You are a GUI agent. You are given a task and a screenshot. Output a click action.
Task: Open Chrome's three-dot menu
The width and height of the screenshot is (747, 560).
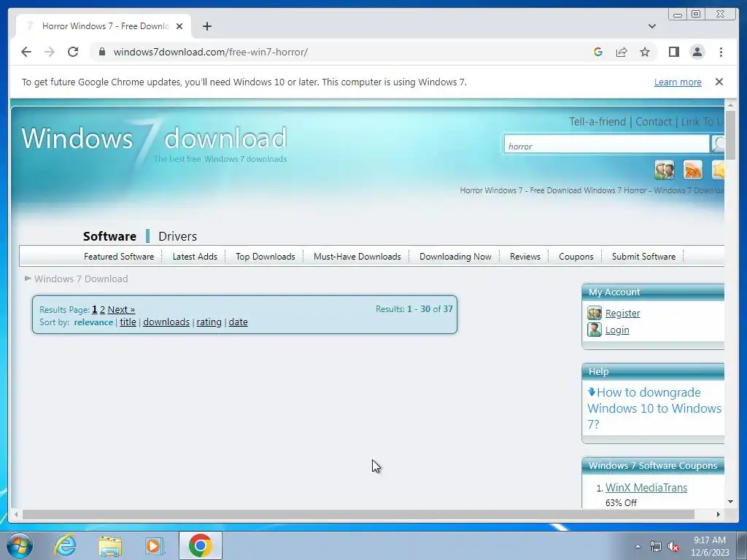point(721,52)
